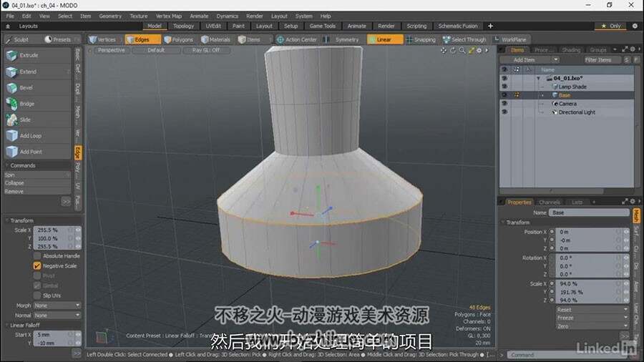
Task: Hide the Base mesh item
Action: click(x=504, y=95)
